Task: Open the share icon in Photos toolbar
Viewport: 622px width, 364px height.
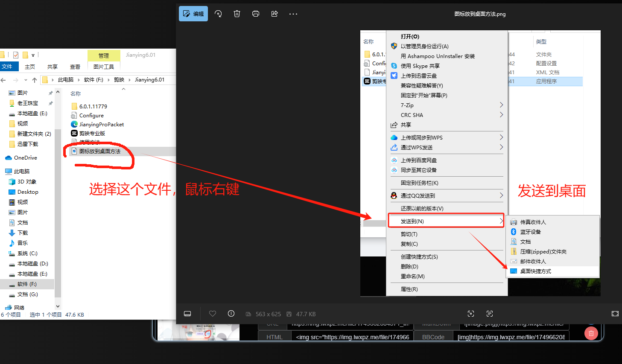Action: click(274, 14)
